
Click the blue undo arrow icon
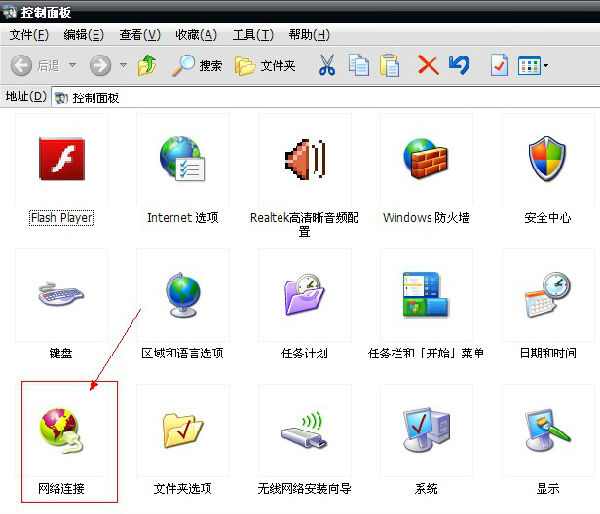click(x=459, y=65)
